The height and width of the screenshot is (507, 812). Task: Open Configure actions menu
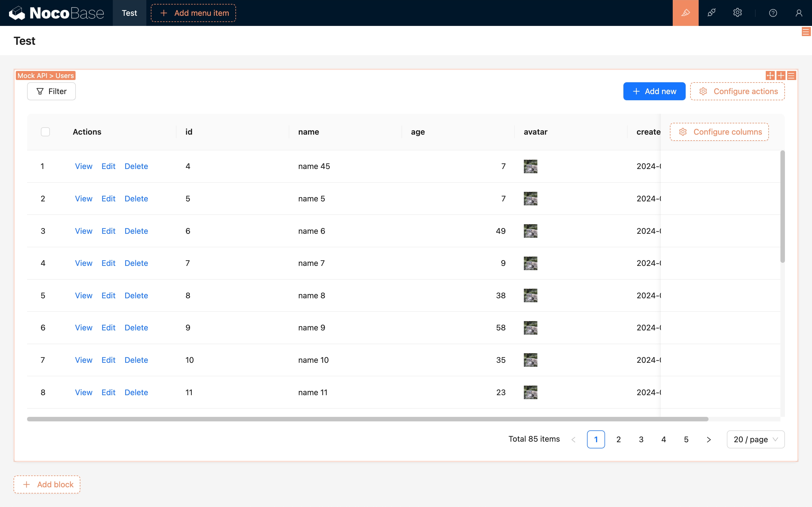click(737, 91)
